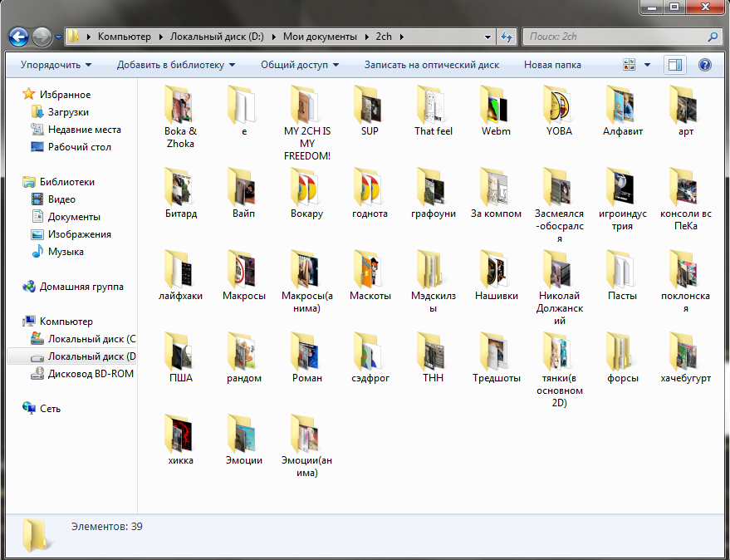The height and width of the screenshot is (560, 730).
Task: Open 'Добавить в библиотеку' menu
Action: 175,65
